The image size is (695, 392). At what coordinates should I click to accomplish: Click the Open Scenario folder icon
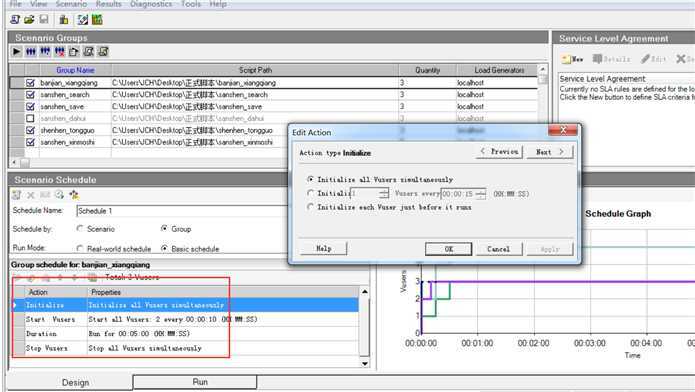[29, 20]
